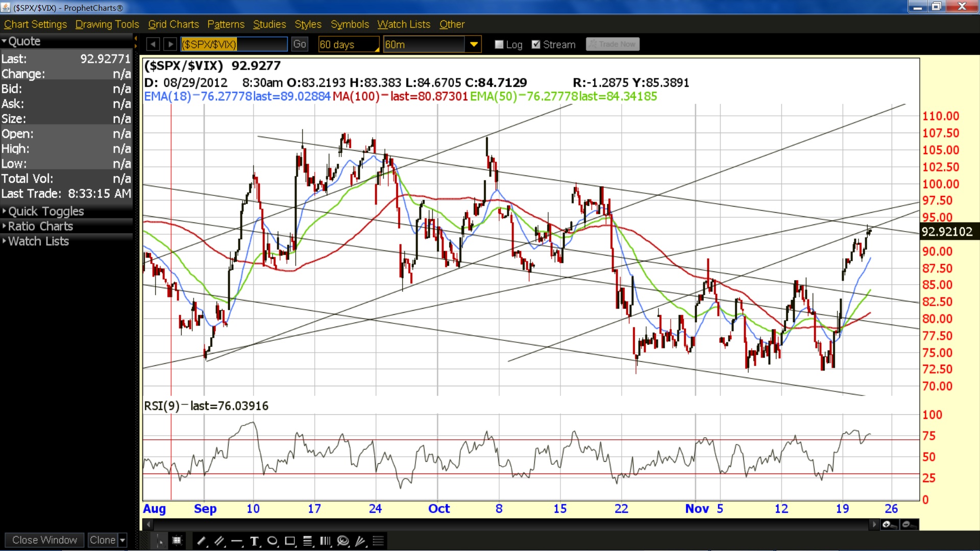Screen dimensions: 980x551
Task: Select the parallel channel lines tool
Action: 219,541
